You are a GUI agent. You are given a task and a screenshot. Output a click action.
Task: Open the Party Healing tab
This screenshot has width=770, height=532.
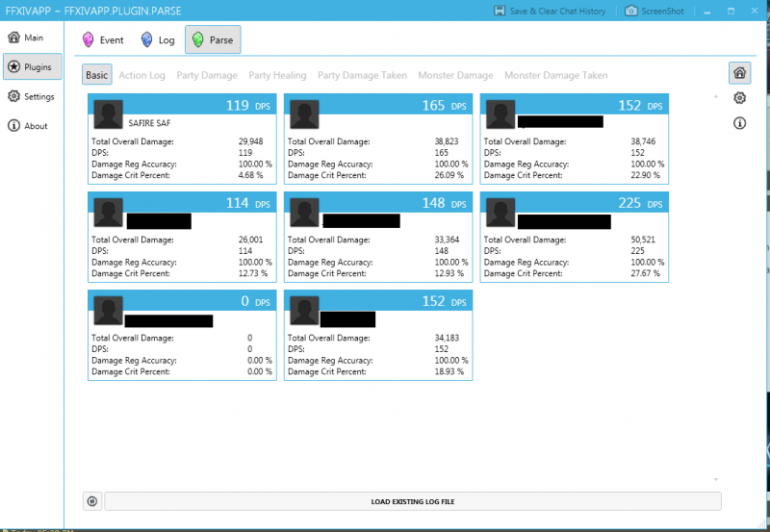[277, 75]
